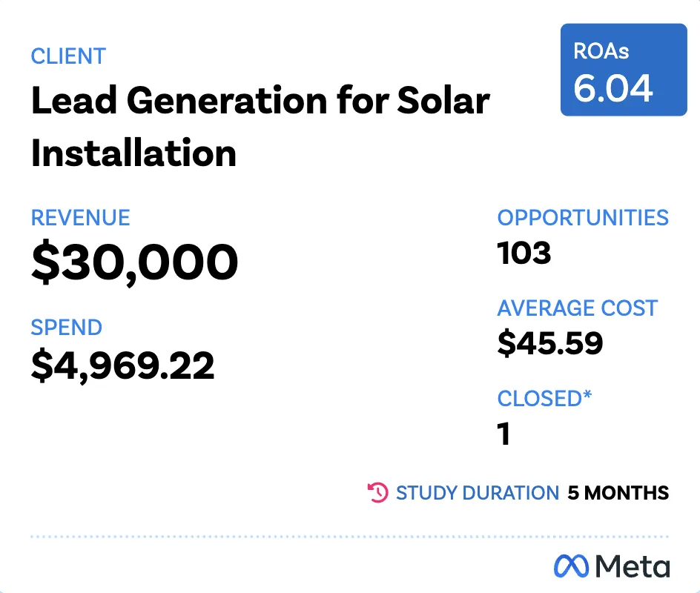Select the 5 MONTHS duration text
This screenshot has width=700, height=593.
tap(618, 493)
